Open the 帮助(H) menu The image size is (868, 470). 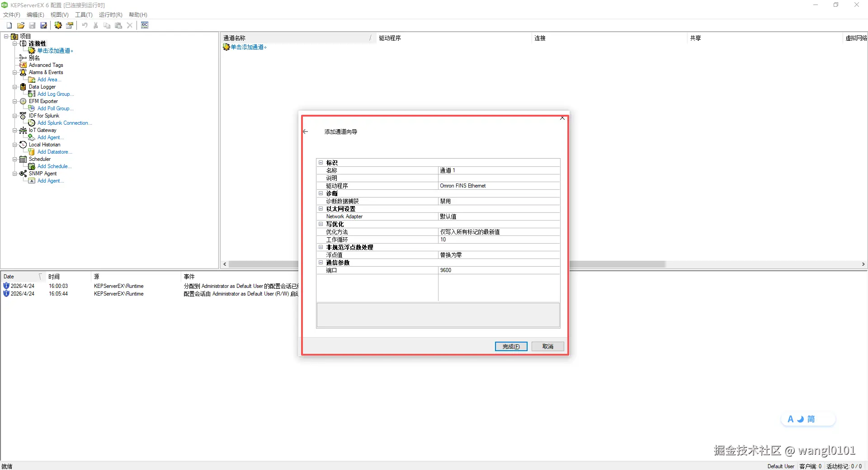click(138, 15)
